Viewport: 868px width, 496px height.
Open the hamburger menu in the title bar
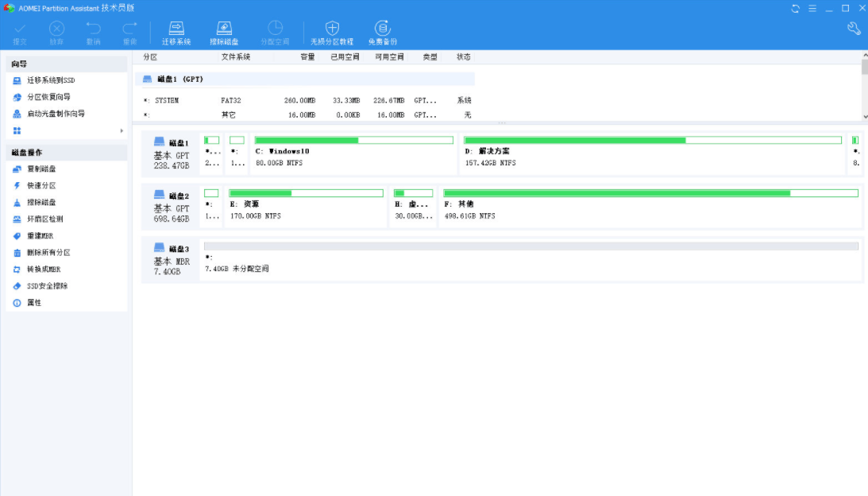pyautogui.click(x=812, y=8)
